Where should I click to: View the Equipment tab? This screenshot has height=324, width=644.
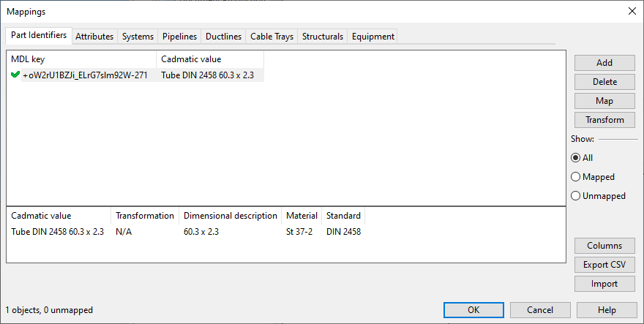[372, 36]
